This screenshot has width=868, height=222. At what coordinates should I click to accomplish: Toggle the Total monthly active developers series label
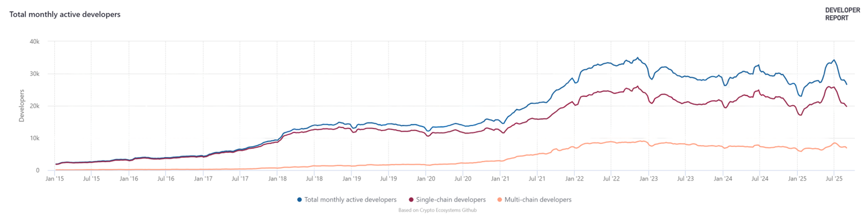350,200
